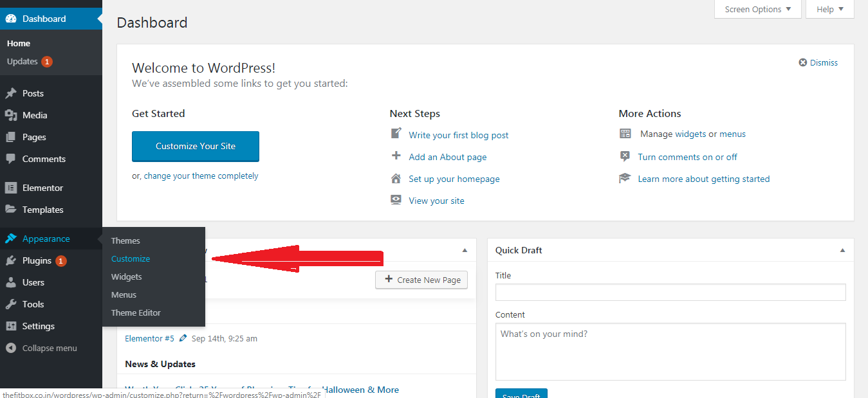The height and width of the screenshot is (398, 868).
Task: Select Themes in Appearance submenu
Action: [125, 240]
